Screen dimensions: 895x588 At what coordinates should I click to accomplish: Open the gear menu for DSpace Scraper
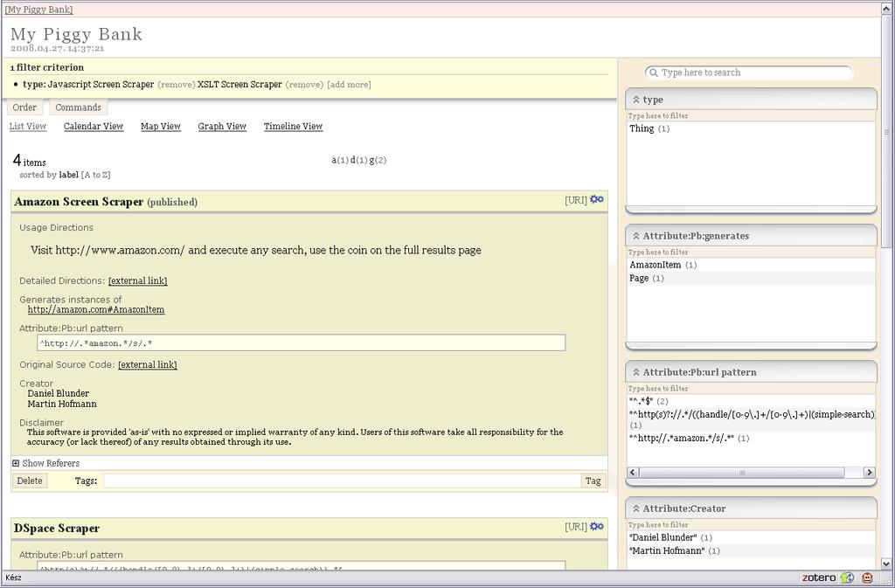coord(596,526)
